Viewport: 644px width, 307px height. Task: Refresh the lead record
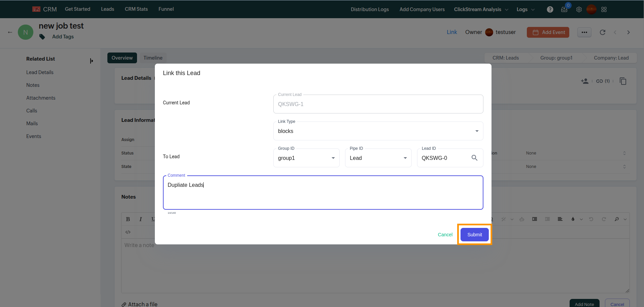click(x=603, y=32)
